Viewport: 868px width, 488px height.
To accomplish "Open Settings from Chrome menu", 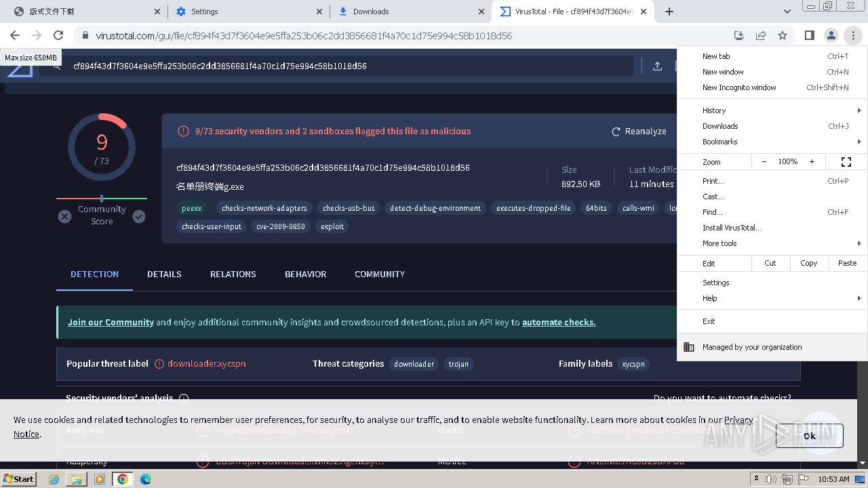I will coord(772,283).
